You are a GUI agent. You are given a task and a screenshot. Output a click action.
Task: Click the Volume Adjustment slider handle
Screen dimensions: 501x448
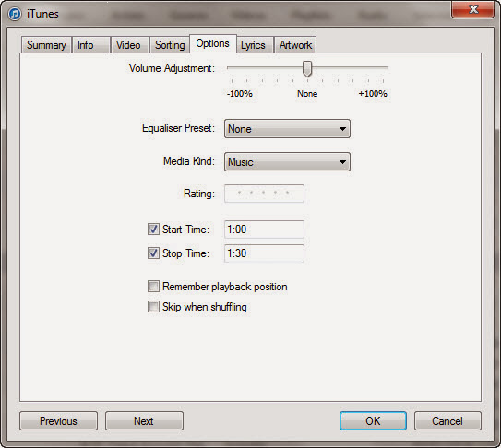[x=307, y=69]
